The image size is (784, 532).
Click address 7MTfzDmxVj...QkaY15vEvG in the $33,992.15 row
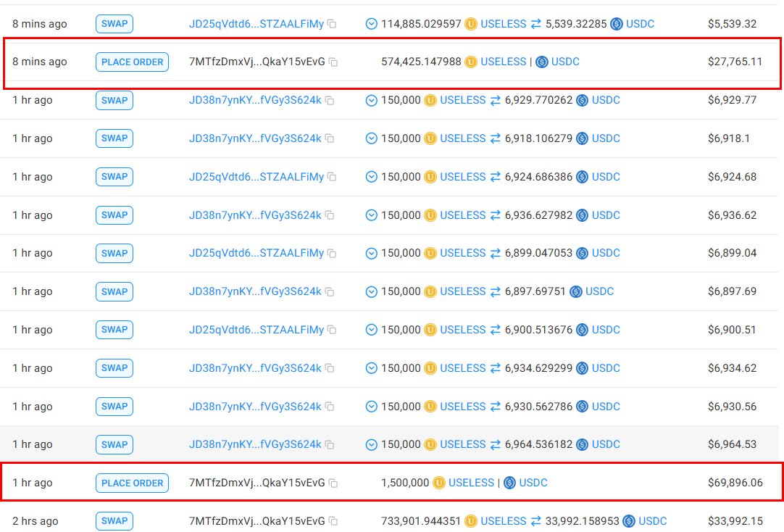click(x=257, y=521)
